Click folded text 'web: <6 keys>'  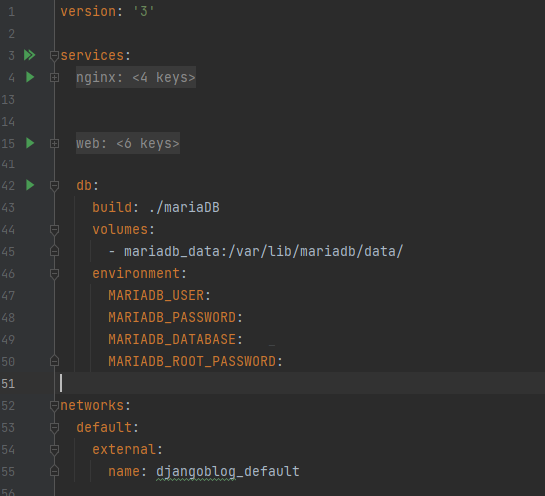(128, 143)
